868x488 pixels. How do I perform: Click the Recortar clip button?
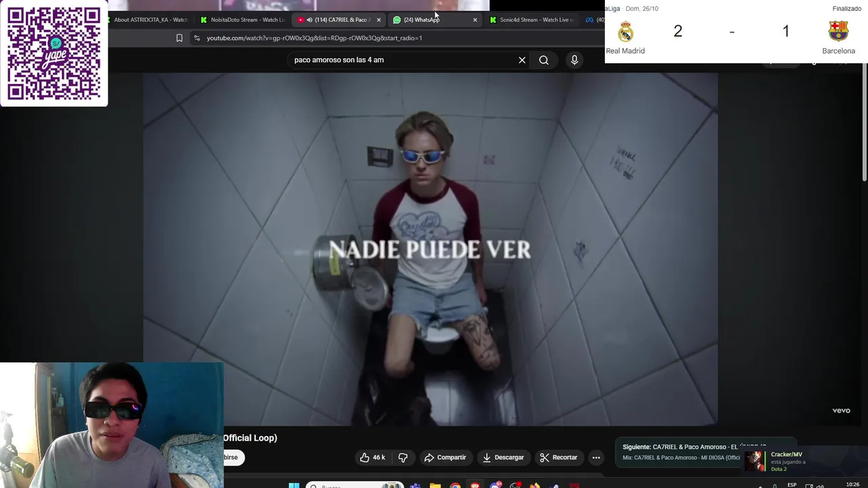(x=559, y=457)
